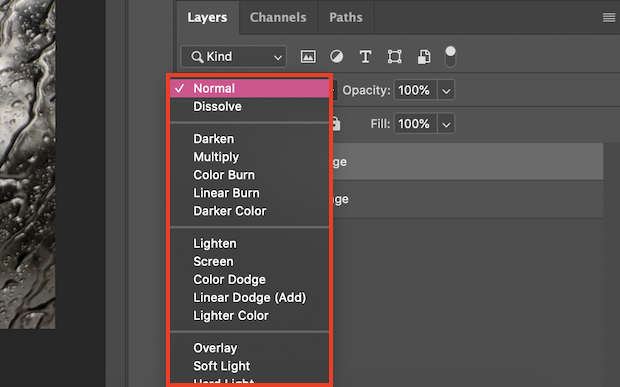Choose Overlay blend mode
620x387 pixels.
(250, 348)
